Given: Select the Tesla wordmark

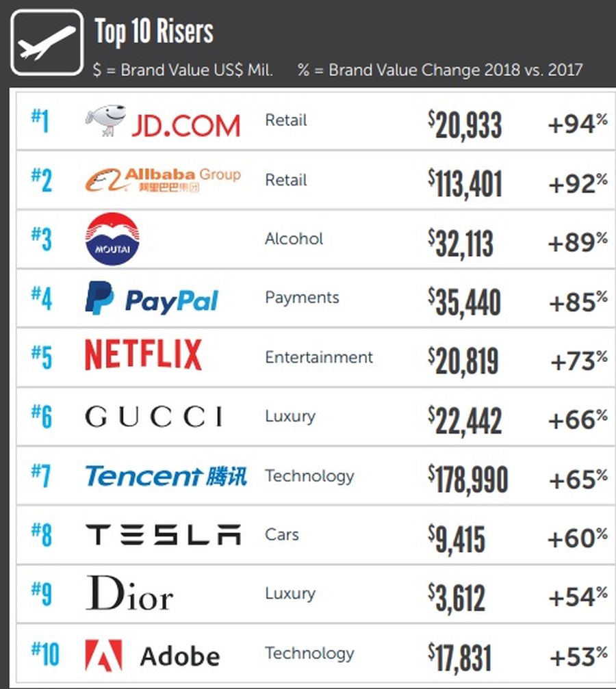Looking at the screenshot, I should [163, 535].
